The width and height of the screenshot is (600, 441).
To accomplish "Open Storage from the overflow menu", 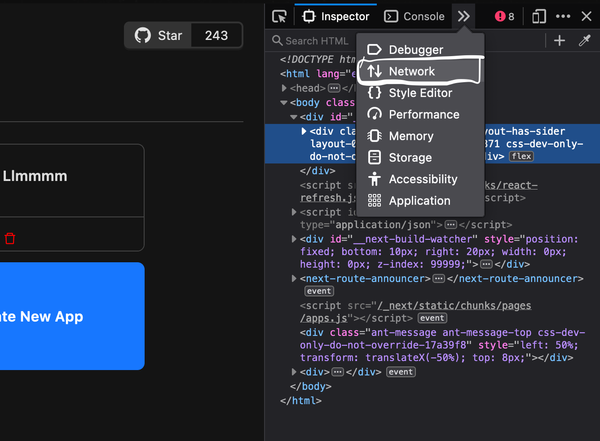I will (409, 158).
